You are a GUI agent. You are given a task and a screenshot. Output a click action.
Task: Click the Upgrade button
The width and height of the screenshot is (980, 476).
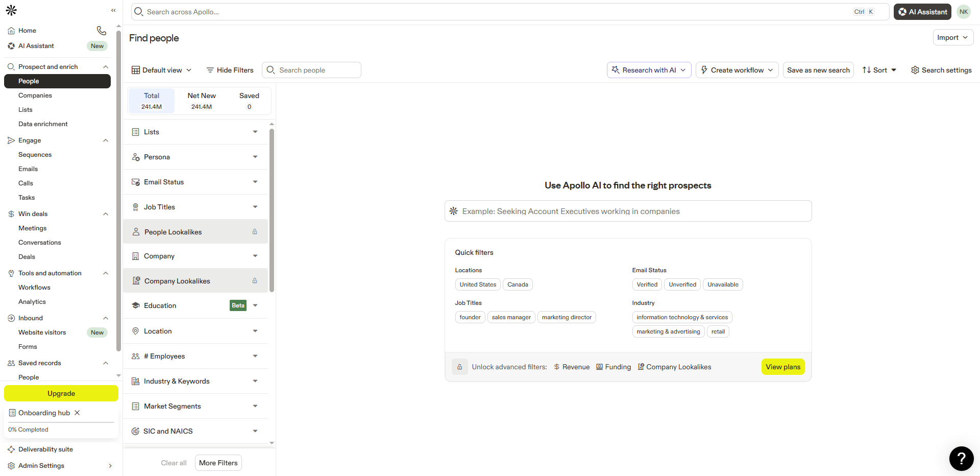tap(61, 393)
